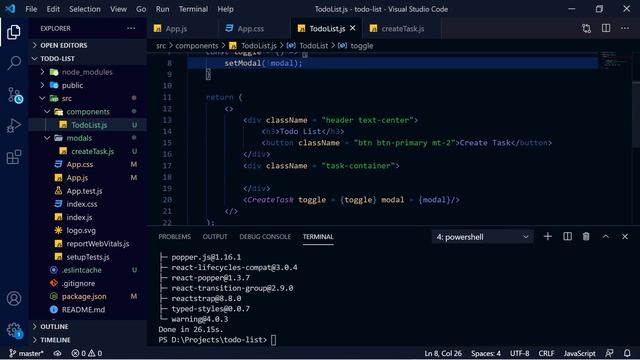
Task: Change line ending via CRLF
Action: 546,353
